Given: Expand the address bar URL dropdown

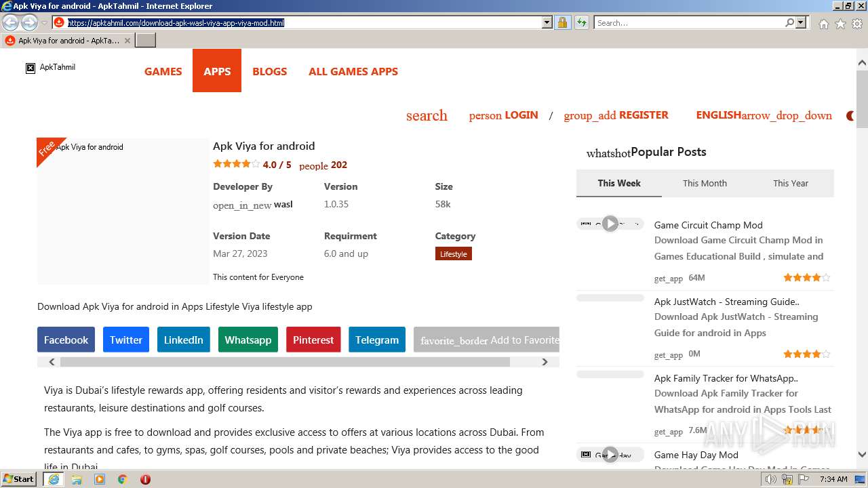Looking at the screenshot, I should point(547,22).
